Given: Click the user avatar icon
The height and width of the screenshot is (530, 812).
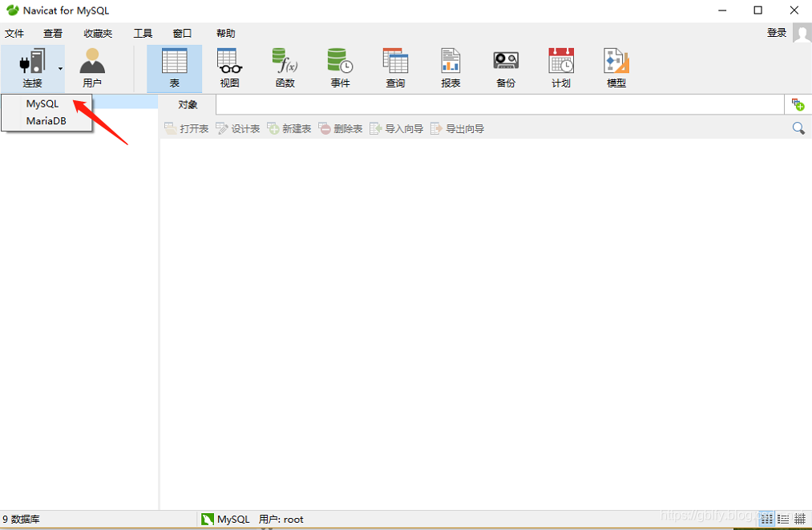Looking at the screenshot, I should [802, 34].
